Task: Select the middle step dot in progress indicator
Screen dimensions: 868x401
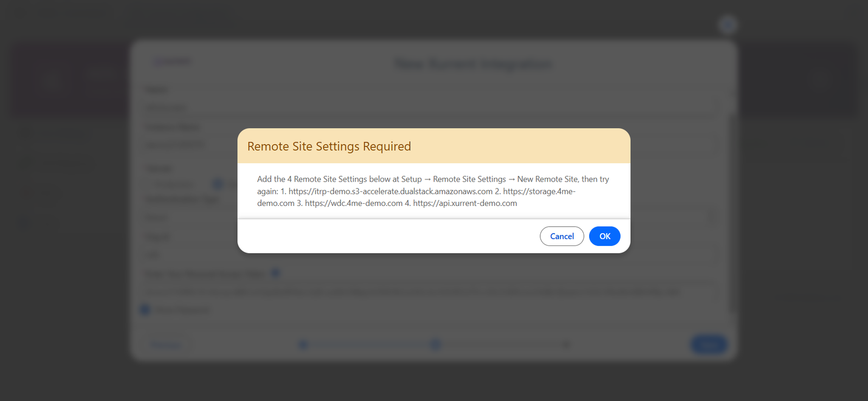Action: pos(436,345)
